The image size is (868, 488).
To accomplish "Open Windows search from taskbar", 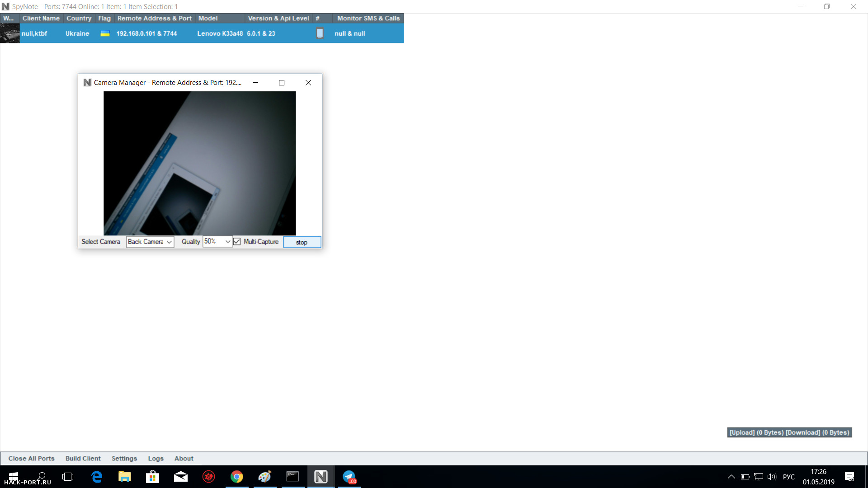I will [42, 476].
